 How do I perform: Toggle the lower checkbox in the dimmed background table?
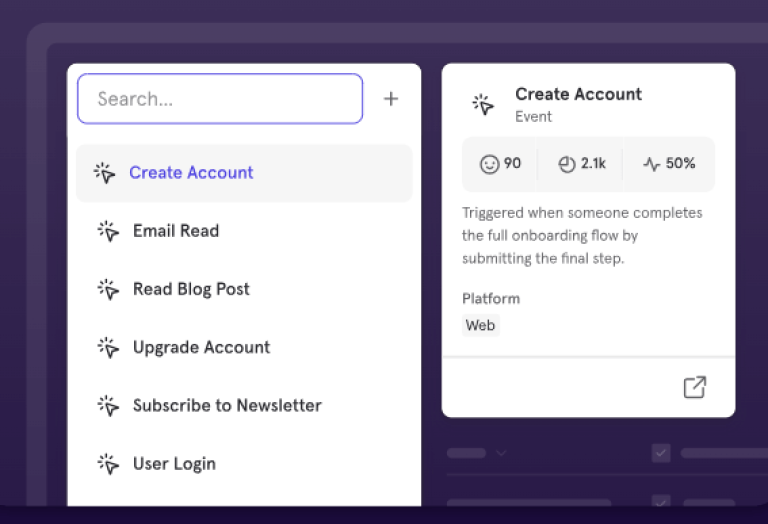coord(661,502)
